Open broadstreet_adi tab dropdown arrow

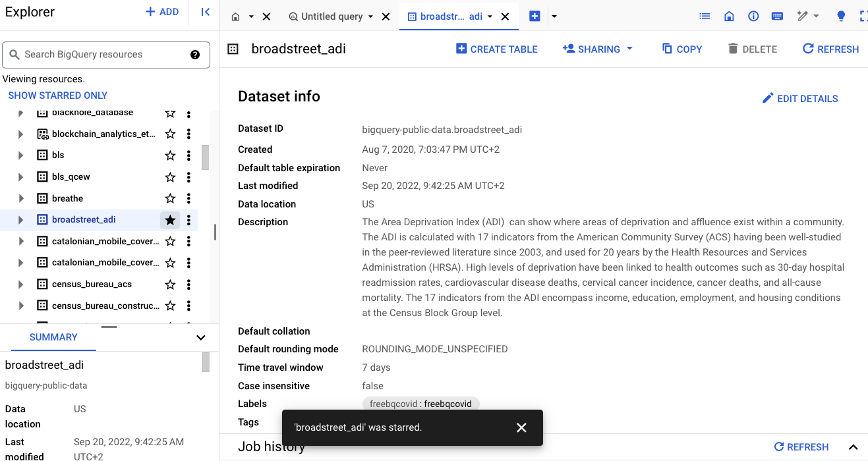tap(490, 16)
